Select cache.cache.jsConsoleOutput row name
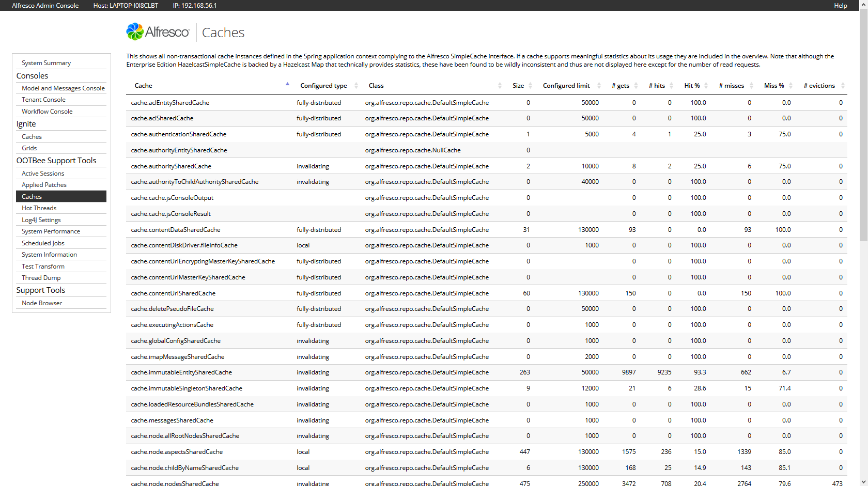Screen dimensions: 868x486 [172, 198]
